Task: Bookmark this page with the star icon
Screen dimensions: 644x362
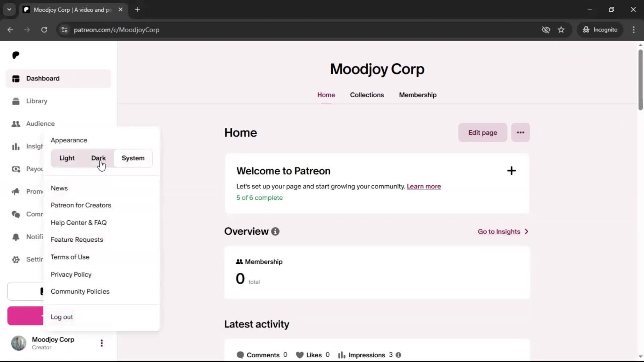Action: (x=561, y=30)
